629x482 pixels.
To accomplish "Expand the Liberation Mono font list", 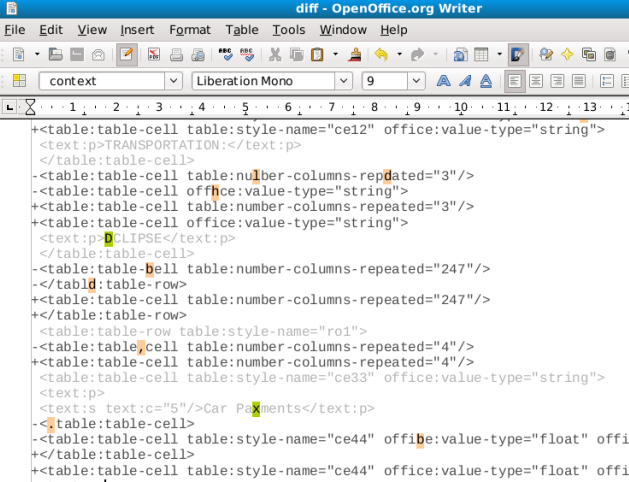I will pos(344,81).
